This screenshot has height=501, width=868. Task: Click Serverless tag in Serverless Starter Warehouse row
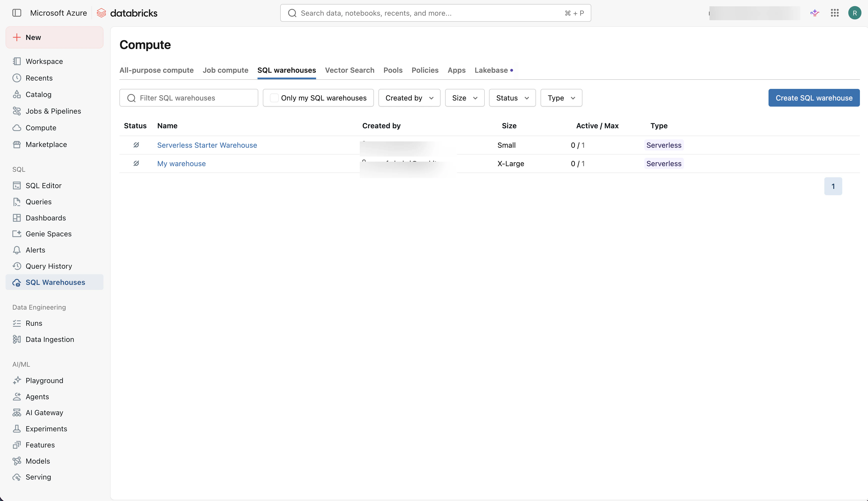pyautogui.click(x=664, y=145)
